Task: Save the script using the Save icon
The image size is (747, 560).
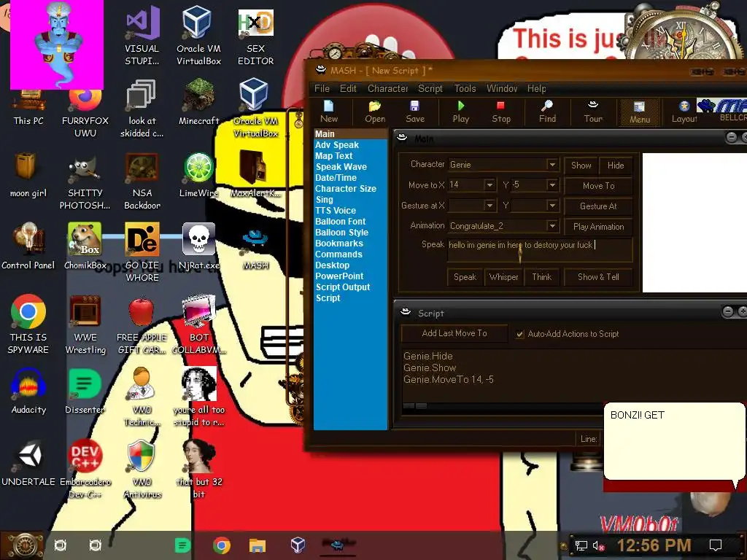Action: click(414, 112)
